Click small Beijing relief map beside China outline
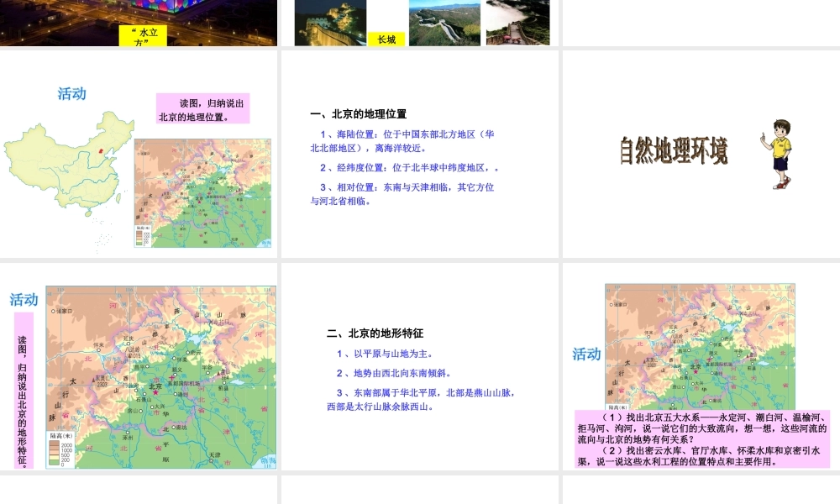 pyautogui.click(x=203, y=193)
